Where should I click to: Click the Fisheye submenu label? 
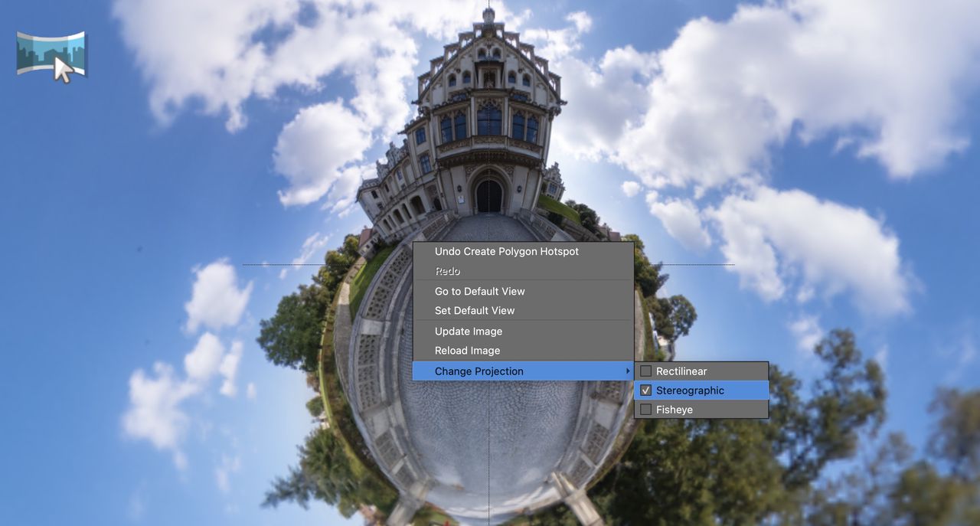tap(675, 409)
